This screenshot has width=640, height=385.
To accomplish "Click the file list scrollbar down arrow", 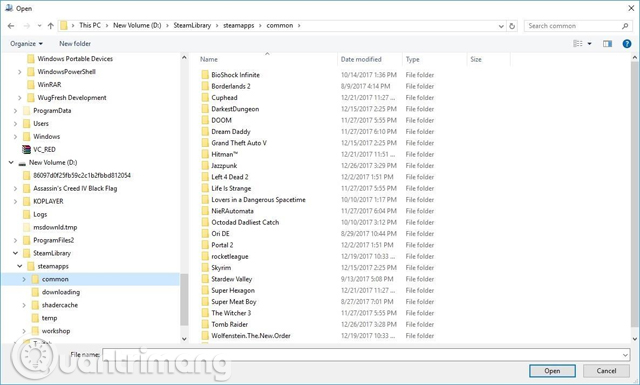I will coord(635,339).
